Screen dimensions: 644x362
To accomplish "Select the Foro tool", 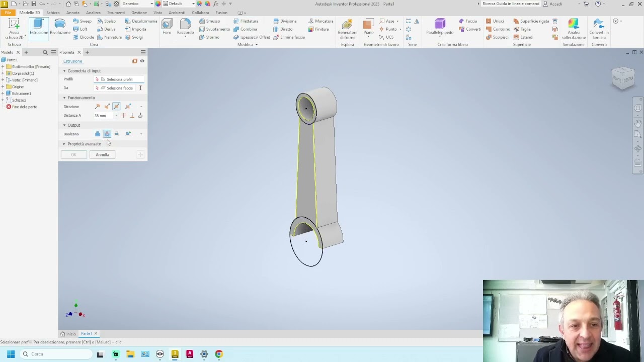I will click(x=167, y=27).
